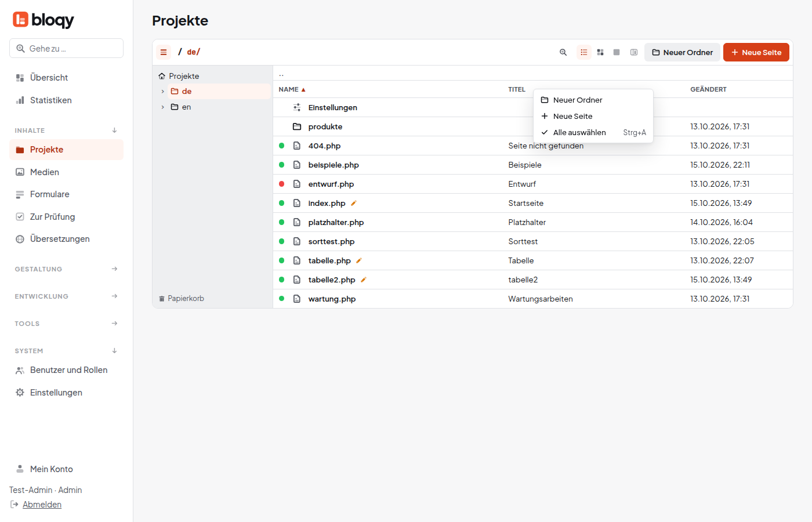Image resolution: width=812 pixels, height=522 pixels.
Task: Open the file search magnifier icon
Action: [x=563, y=52]
